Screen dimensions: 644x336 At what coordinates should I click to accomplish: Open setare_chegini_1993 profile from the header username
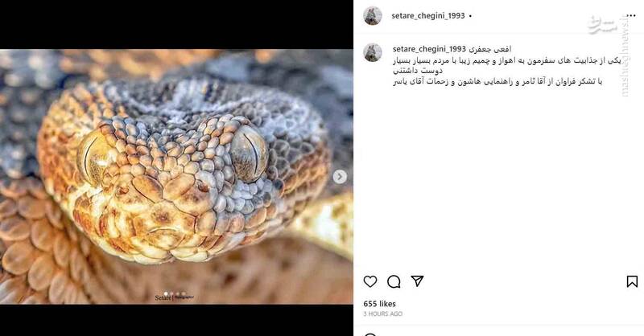428,16
